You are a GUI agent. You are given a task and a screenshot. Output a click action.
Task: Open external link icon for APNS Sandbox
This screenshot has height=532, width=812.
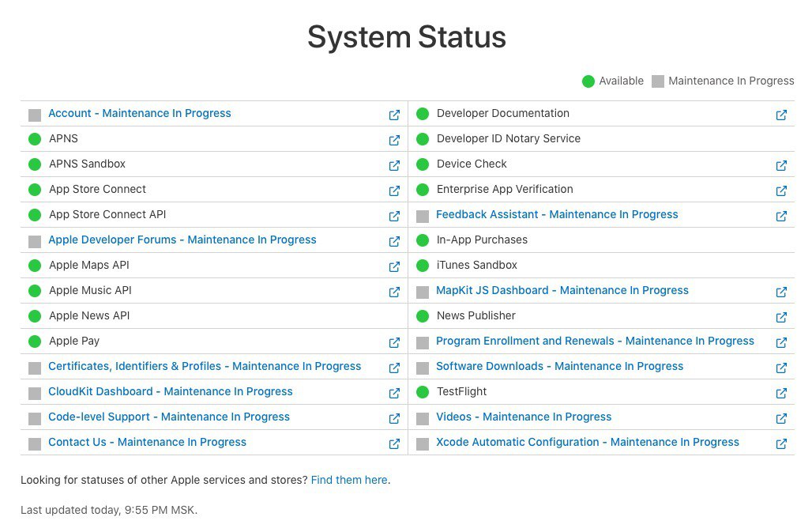pyautogui.click(x=394, y=166)
